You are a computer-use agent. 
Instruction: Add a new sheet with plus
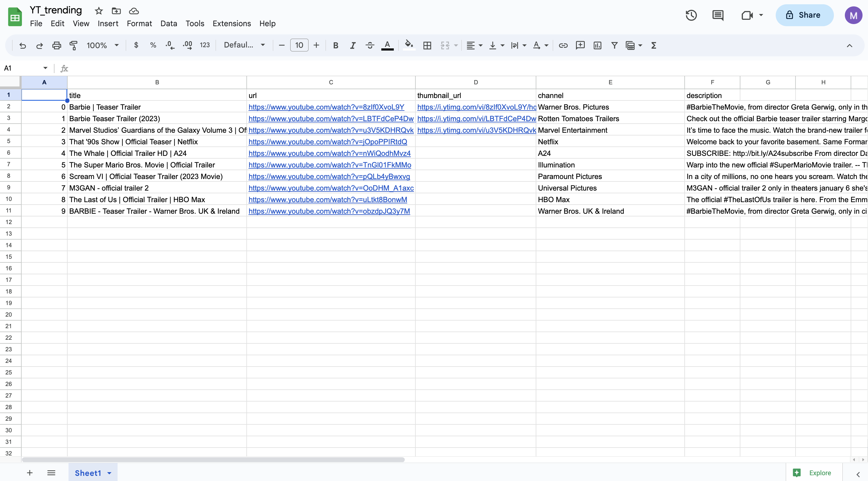[30, 473]
